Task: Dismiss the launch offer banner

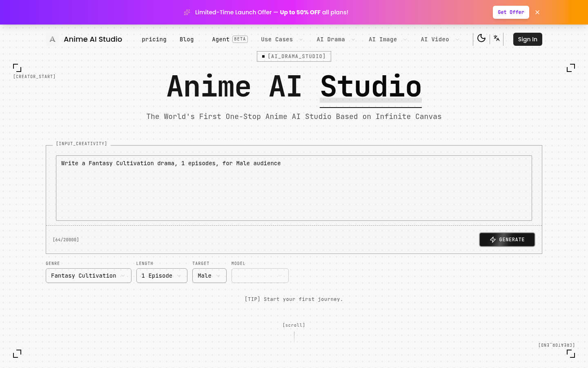Action: point(537,12)
